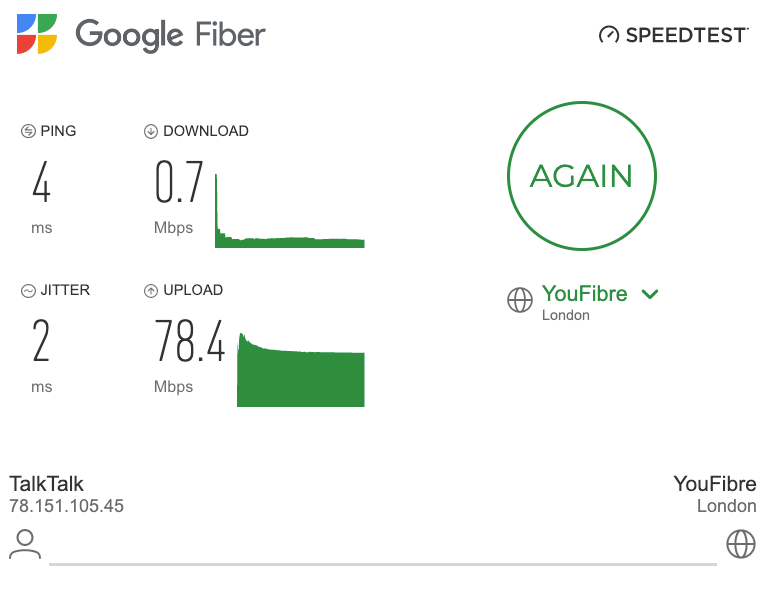Click the IP address 78.151.105.45
The height and width of the screenshot is (606, 762).
pyautogui.click(x=66, y=506)
